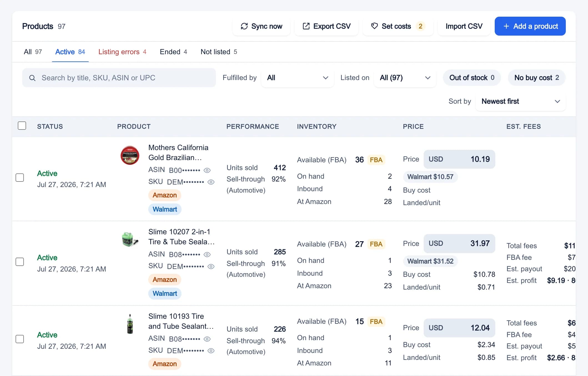Tick the select-all checkbox in header
Viewport: 588px width, 376px height.
pos(22,126)
